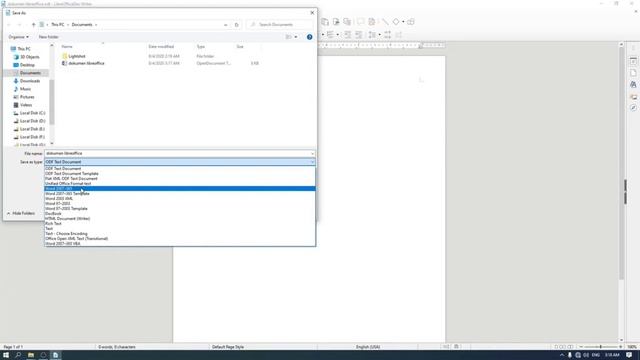Open the view options dropdown arrow
The width and height of the screenshot is (640, 360).
[x=296, y=37]
